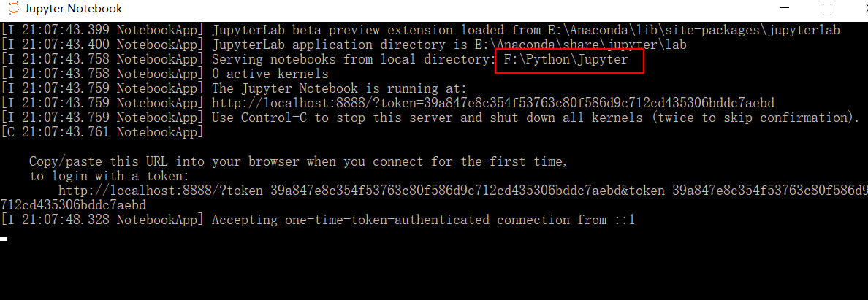Image resolution: width=868 pixels, height=300 pixels.
Task: Click the timestamp 21:07:48.328 on last log line
Action: [x=62, y=220]
